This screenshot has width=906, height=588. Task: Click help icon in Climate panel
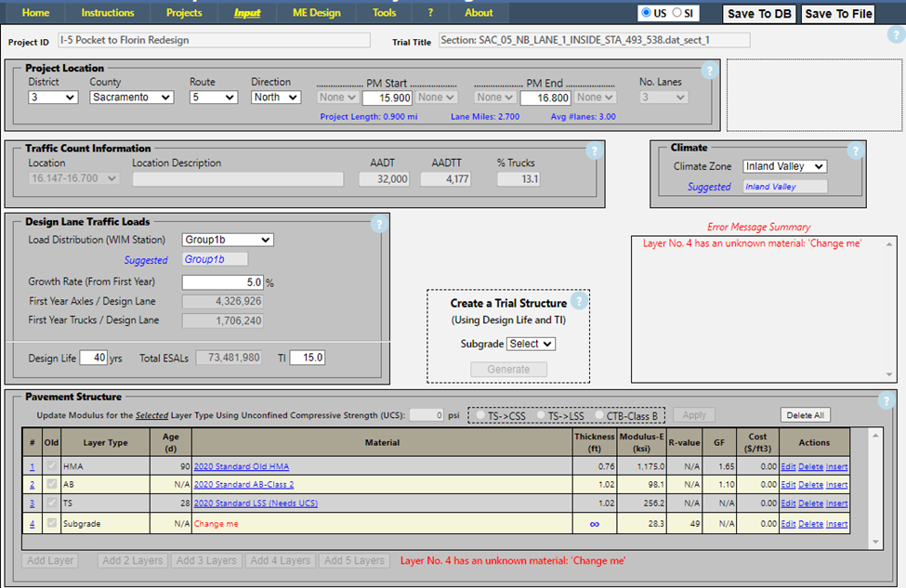856,150
